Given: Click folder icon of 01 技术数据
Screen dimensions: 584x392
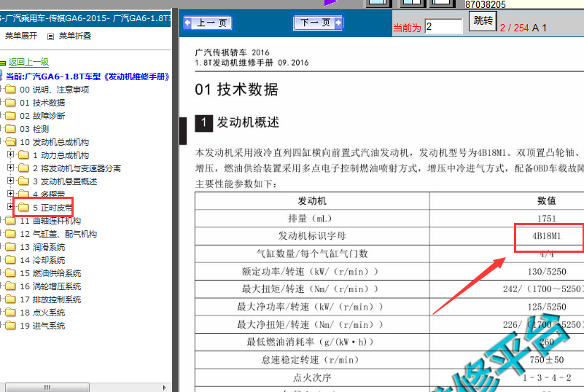Looking at the screenshot, I should coord(10,103).
